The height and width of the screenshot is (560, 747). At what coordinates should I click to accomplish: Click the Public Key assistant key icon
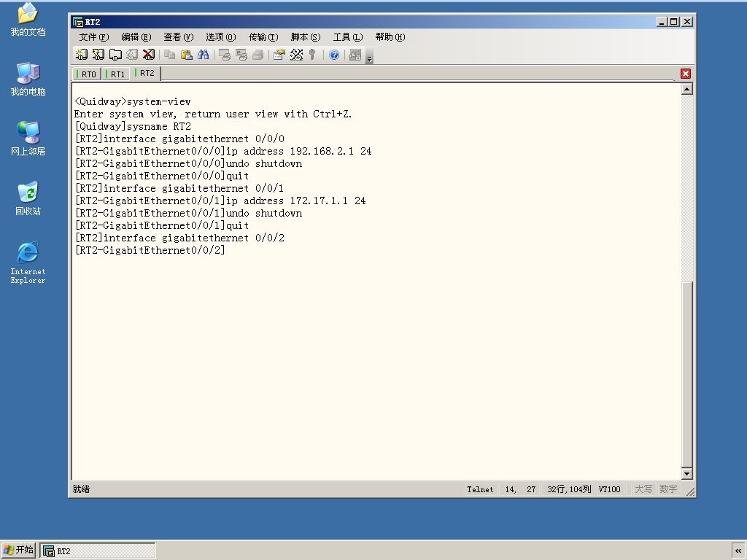tap(312, 55)
